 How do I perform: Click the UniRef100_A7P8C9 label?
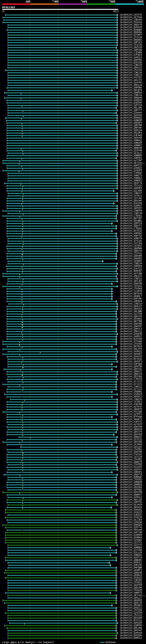coord(131,55)
